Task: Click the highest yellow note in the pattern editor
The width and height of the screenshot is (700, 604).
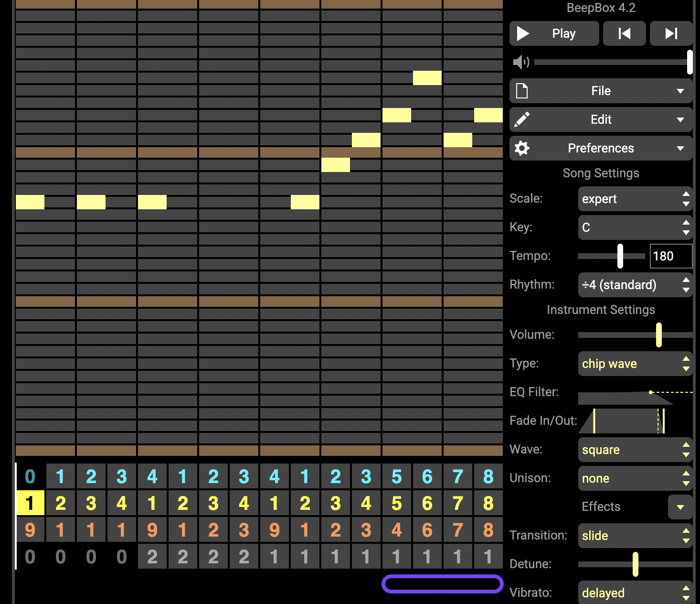Action: pyautogui.click(x=427, y=78)
